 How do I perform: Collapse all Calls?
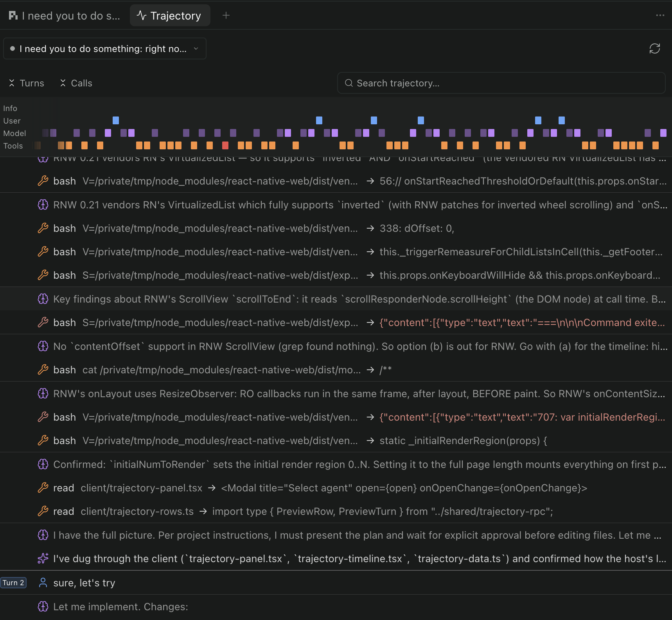[76, 83]
